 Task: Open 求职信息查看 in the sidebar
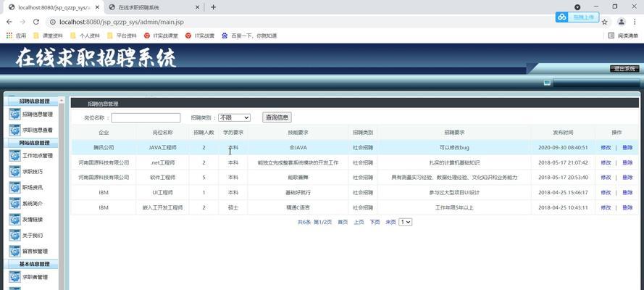(38, 130)
